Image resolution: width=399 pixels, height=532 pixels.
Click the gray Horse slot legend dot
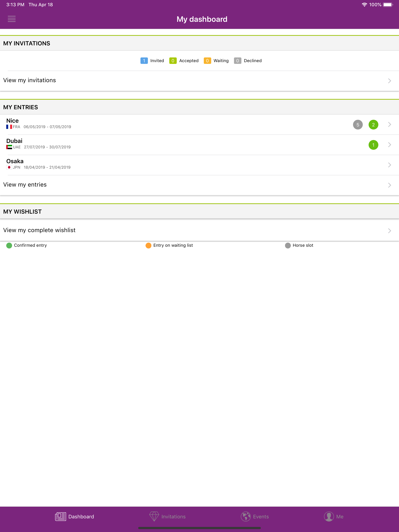(288, 245)
